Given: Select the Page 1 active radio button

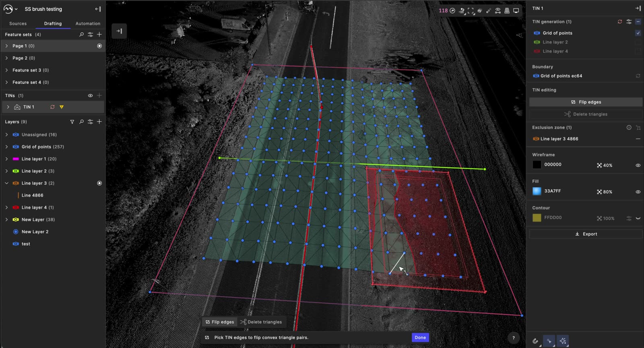Looking at the screenshot, I should pyautogui.click(x=99, y=46).
